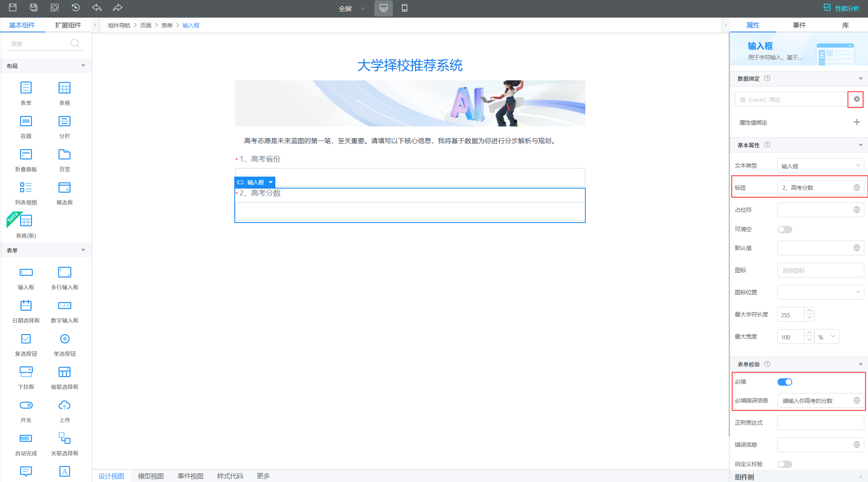Open value binding gear settings icon
This screenshot has width=868, height=482.
click(856, 99)
